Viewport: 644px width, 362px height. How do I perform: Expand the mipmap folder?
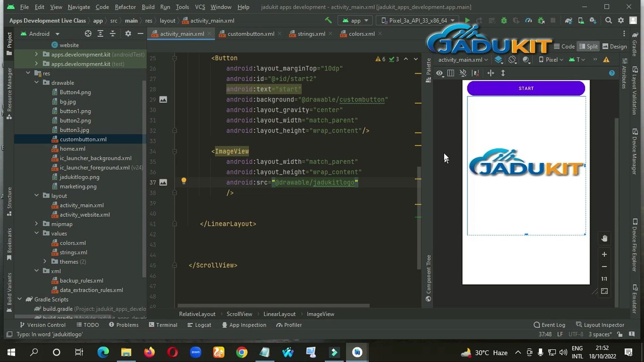[x=36, y=224]
